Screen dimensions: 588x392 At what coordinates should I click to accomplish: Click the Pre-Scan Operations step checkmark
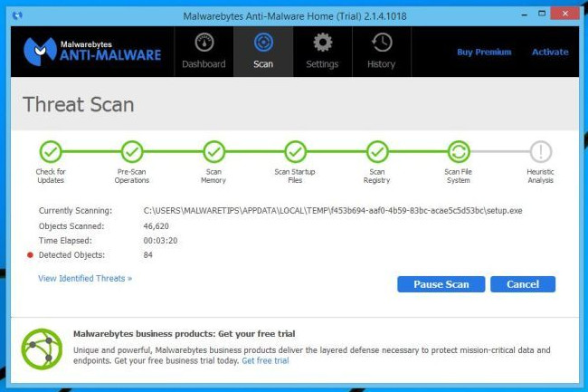(132, 152)
